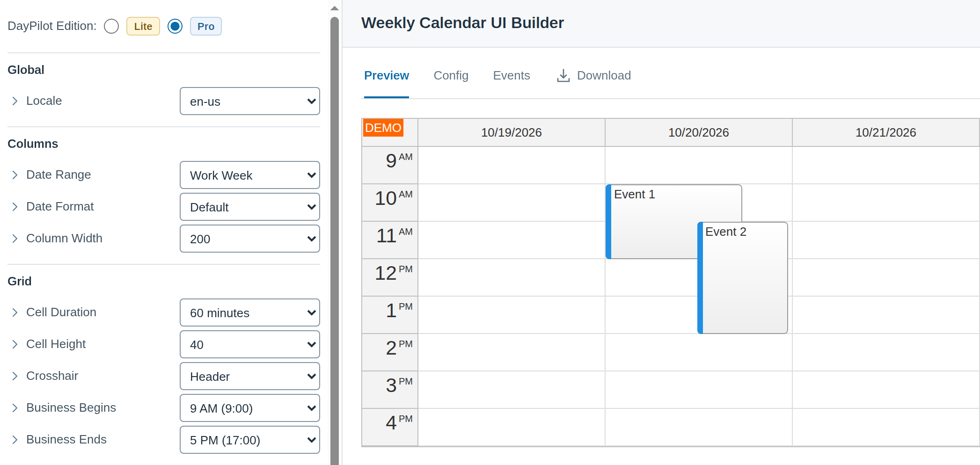
Task: Open the Default date format dropdown
Action: pos(250,207)
